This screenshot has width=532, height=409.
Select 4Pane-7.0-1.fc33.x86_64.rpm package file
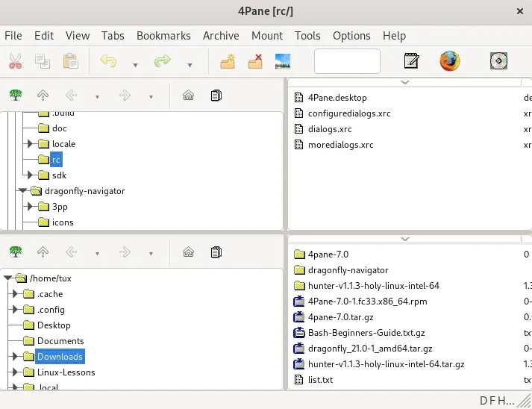pyautogui.click(x=367, y=302)
